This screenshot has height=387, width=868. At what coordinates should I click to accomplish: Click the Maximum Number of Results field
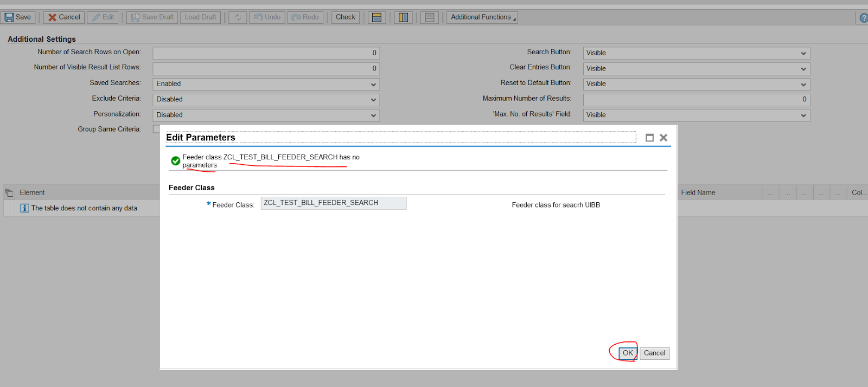696,100
